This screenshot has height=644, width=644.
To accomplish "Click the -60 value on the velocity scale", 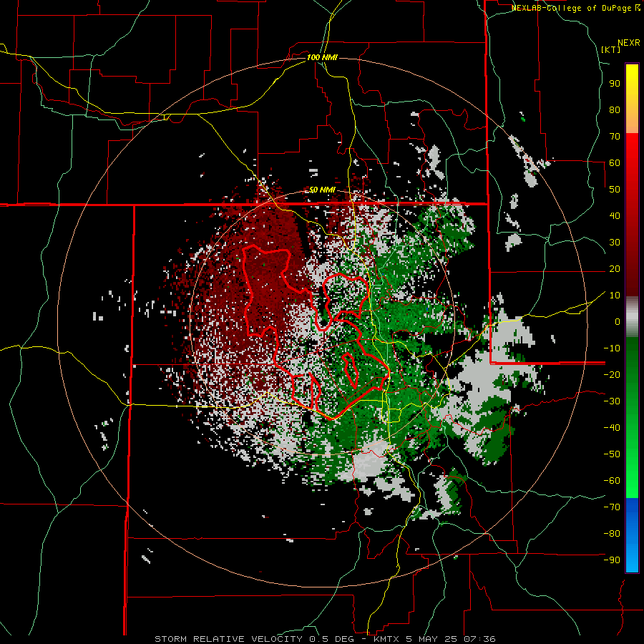I will [612, 481].
